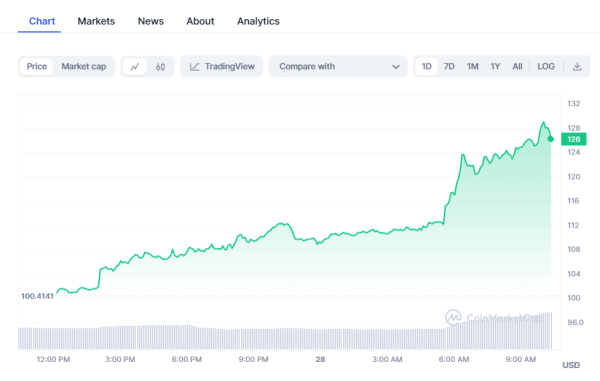
Task: Toggle LOG scale
Action: (546, 67)
